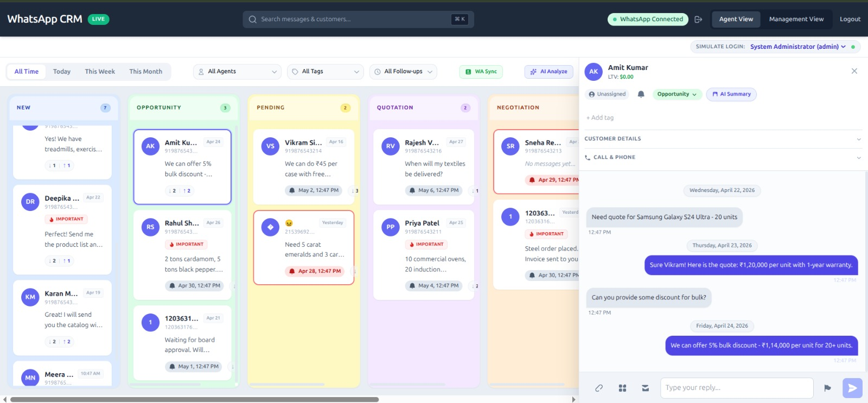Click the horizontal scrollbar under the board

coord(194,400)
